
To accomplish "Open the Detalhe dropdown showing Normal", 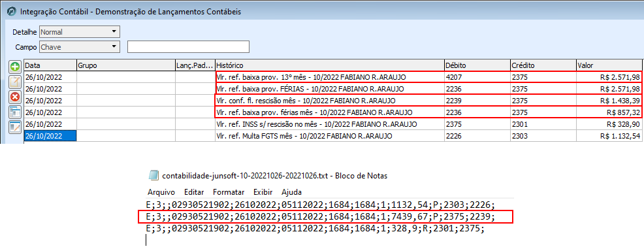I will [x=80, y=31].
